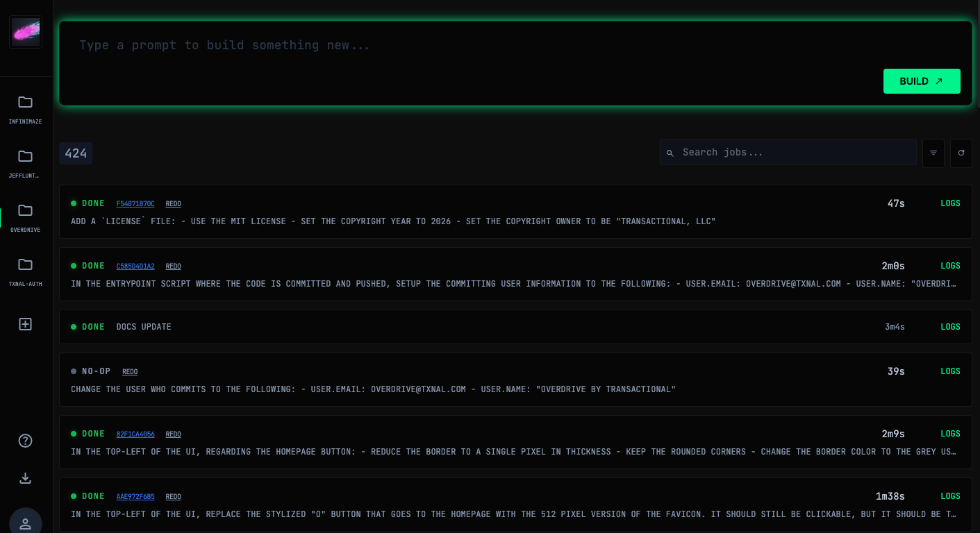Redo the NO-OP job
Viewport: 980px width, 533px height.
coord(130,372)
